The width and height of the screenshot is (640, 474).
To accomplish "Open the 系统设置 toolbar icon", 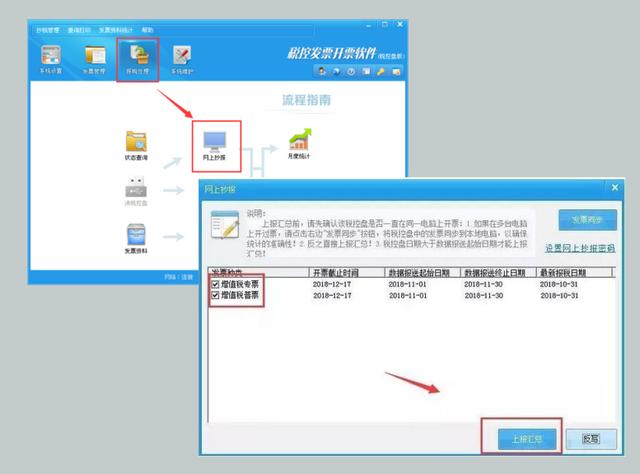I will pyautogui.click(x=51, y=59).
